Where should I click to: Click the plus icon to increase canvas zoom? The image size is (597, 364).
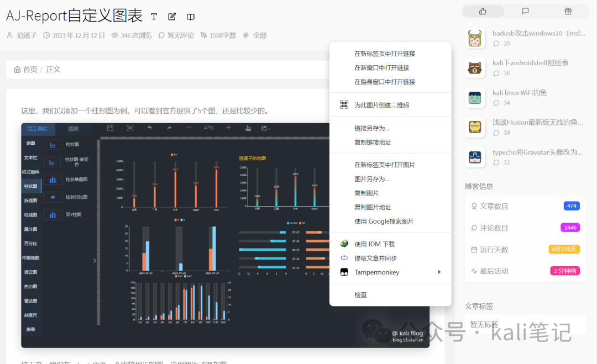pos(228,128)
